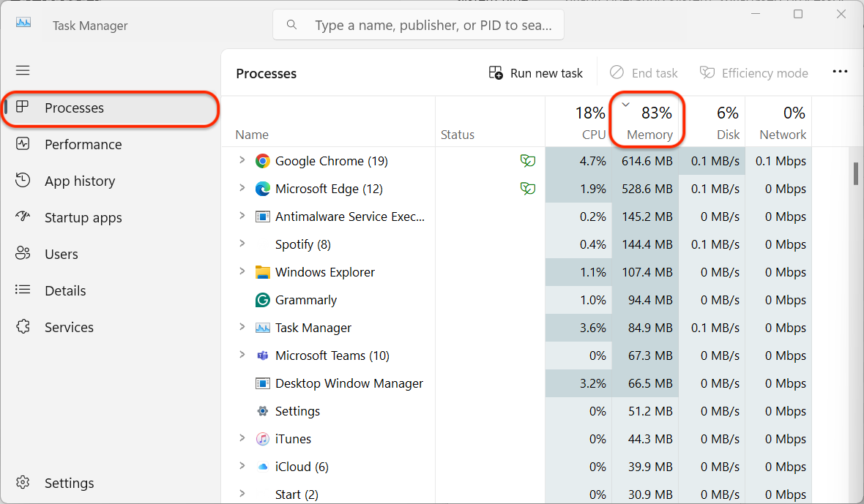This screenshot has height=504, width=864.
Task: Click the iCloud cloud icon
Action: (263, 467)
